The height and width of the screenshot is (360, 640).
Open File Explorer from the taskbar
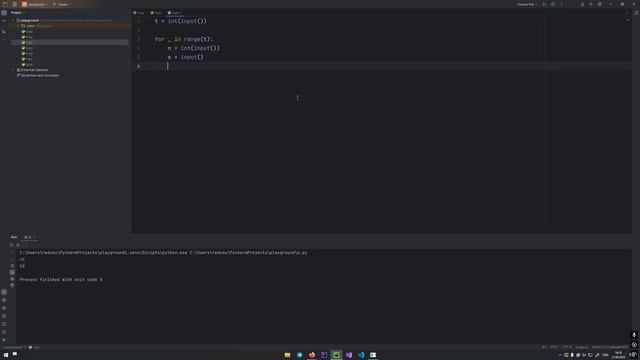tap(287, 355)
